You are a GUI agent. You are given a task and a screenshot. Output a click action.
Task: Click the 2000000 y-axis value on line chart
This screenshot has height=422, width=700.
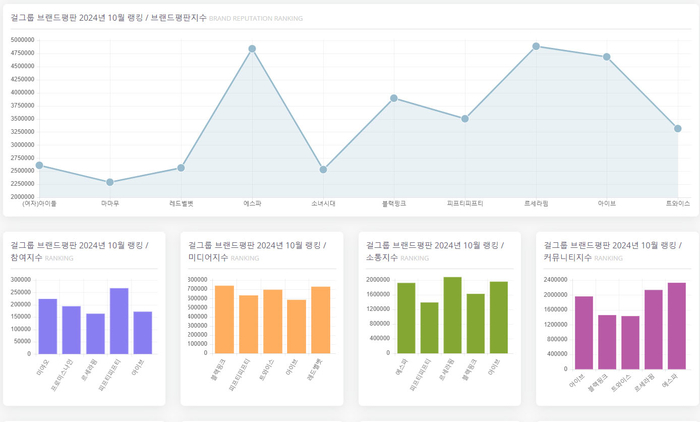pyautogui.click(x=22, y=196)
